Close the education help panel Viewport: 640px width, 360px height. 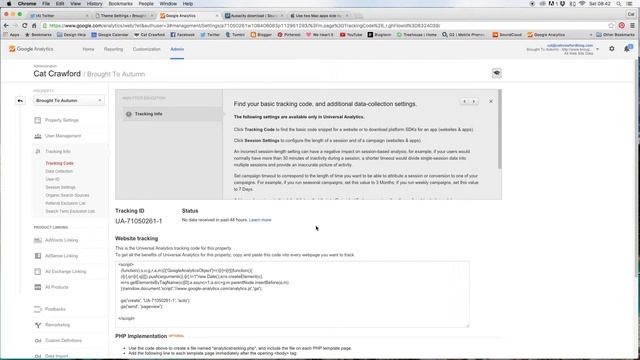491,101
